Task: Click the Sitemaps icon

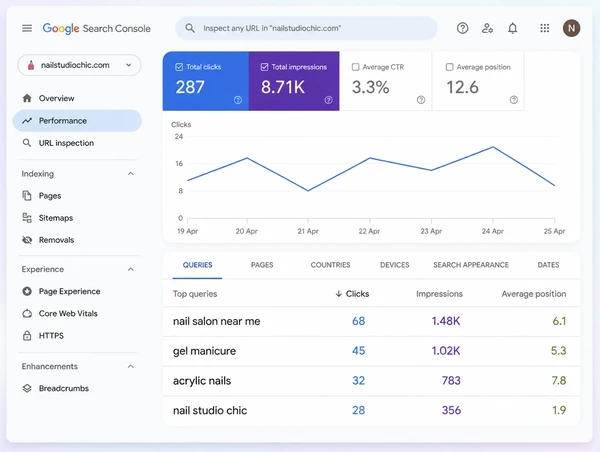Action: click(27, 218)
